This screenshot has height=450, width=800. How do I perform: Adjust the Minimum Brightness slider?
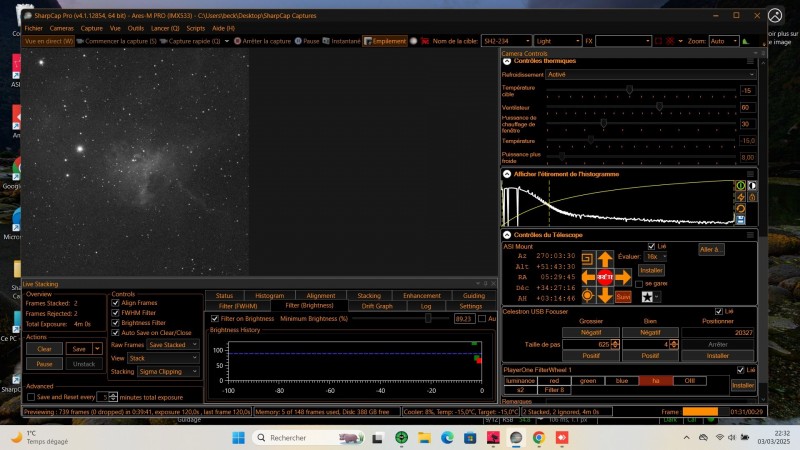(428, 318)
